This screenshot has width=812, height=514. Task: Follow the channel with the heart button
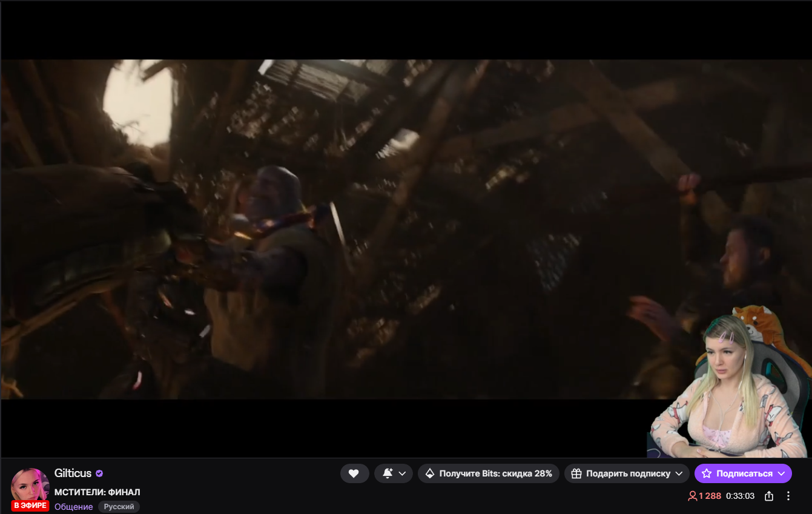pyautogui.click(x=354, y=473)
